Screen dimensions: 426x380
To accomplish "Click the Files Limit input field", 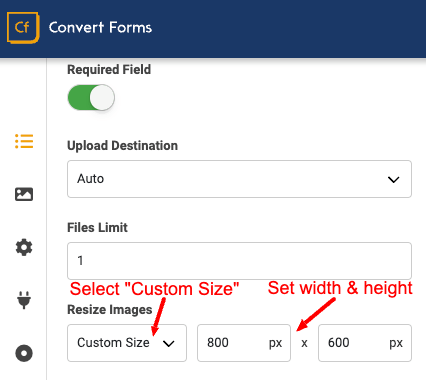I will click(x=239, y=261).
